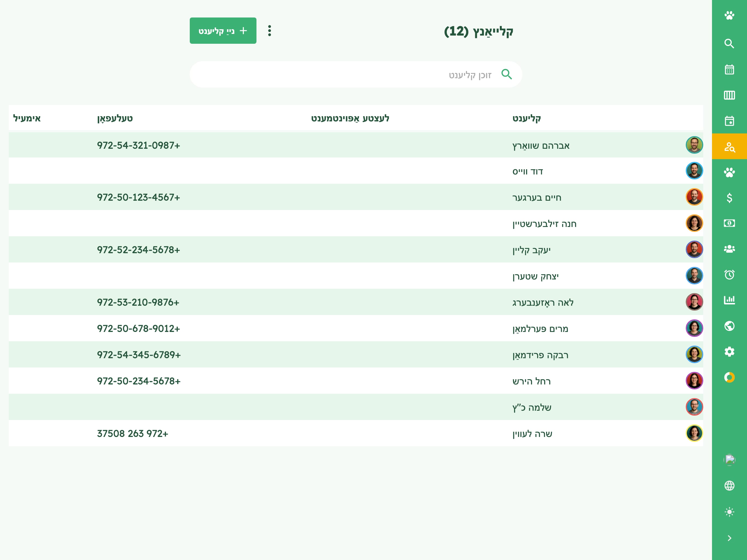Open the sidebar search icon
Viewport: 747px width, 560px height.
point(729,43)
